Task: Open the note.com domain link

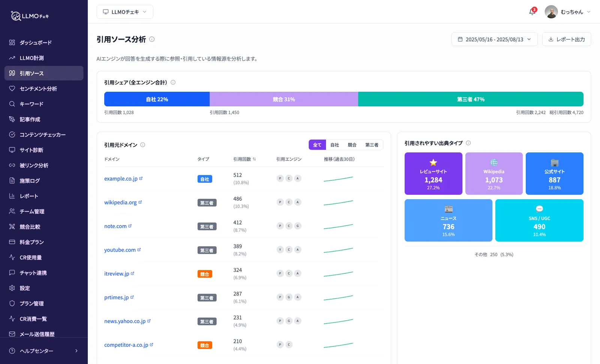Action: tap(115, 226)
